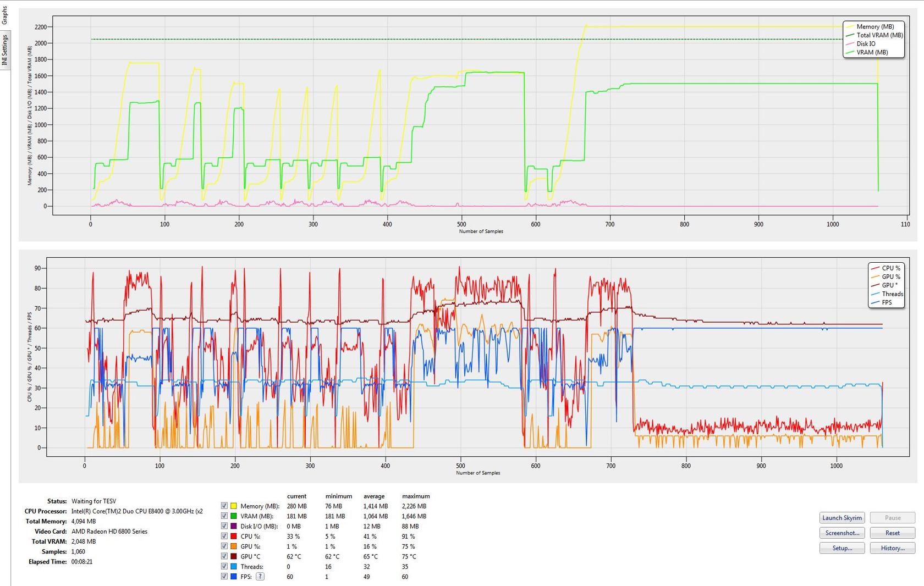Toggle the VRAM (MB) checkbox
Screen dimensions: 924x586
(224, 516)
